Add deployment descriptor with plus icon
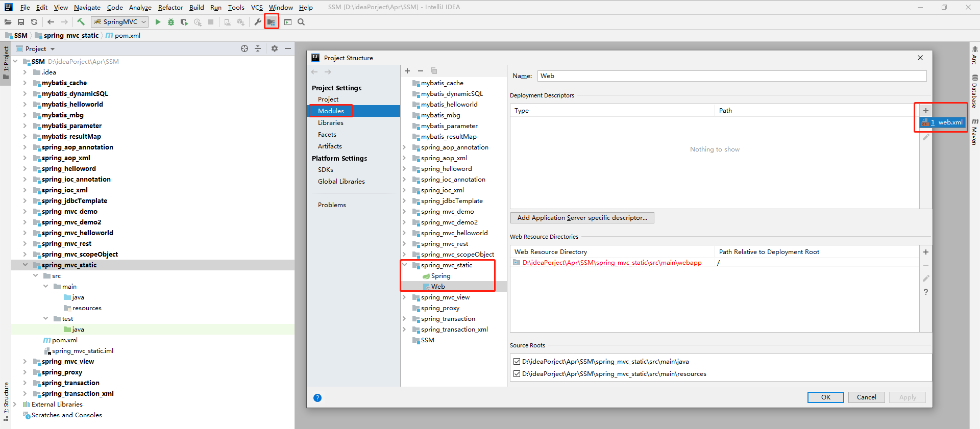The image size is (980, 429). 925,111
